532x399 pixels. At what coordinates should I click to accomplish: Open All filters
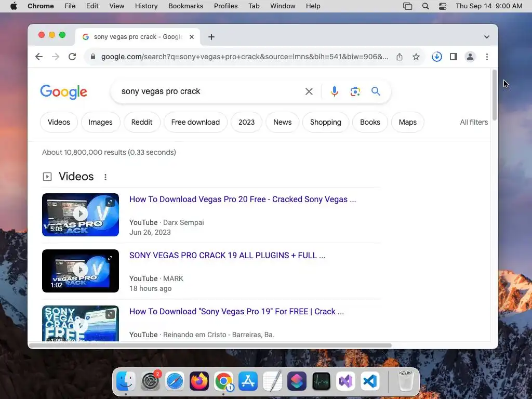coord(474,122)
